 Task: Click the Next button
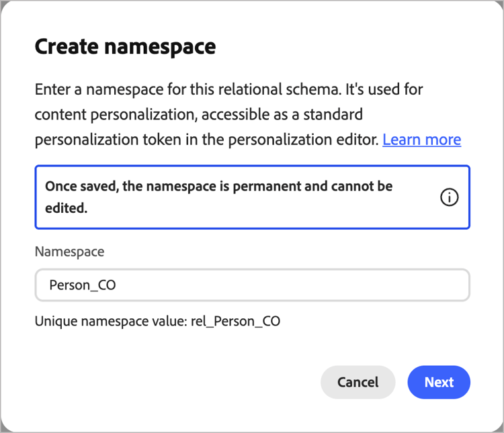[x=439, y=382]
